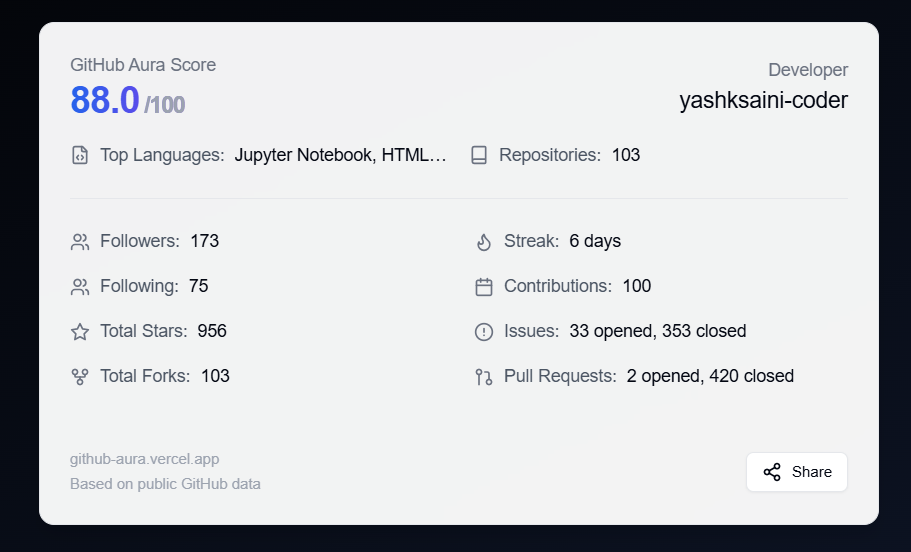The height and width of the screenshot is (552, 911).
Task: Click the pull request icon
Action: click(x=484, y=377)
